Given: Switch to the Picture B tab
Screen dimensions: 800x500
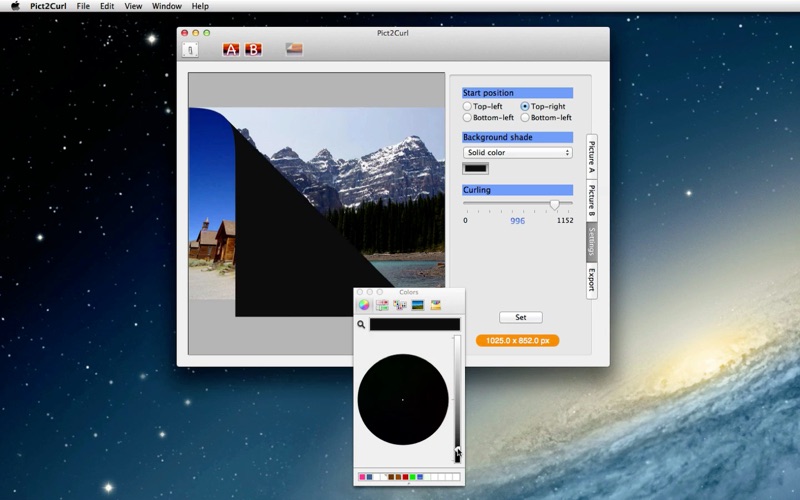Looking at the screenshot, I should [x=592, y=201].
